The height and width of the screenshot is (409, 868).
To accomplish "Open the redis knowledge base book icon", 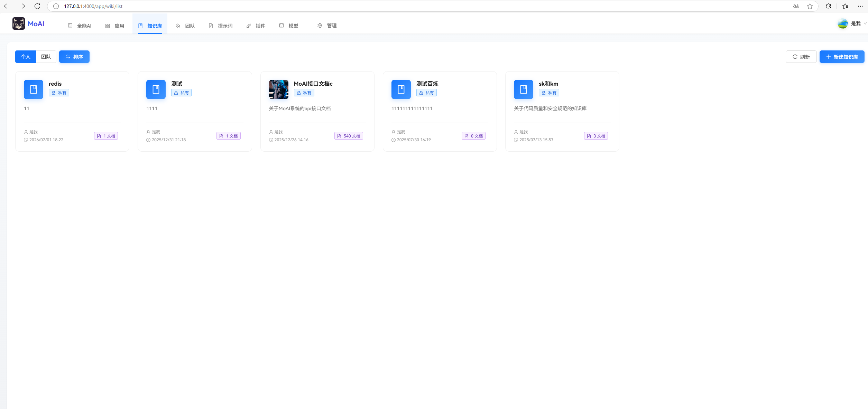I will coord(34,89).
